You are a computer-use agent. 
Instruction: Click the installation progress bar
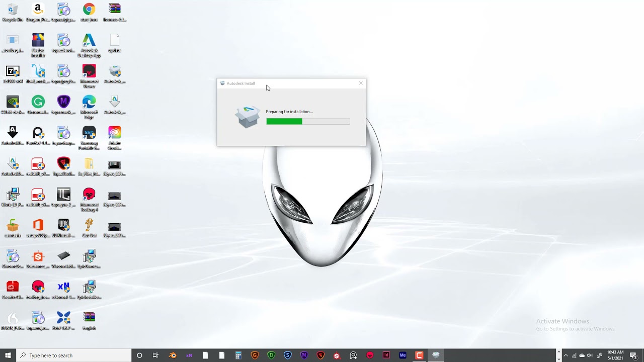click(308, 121)
